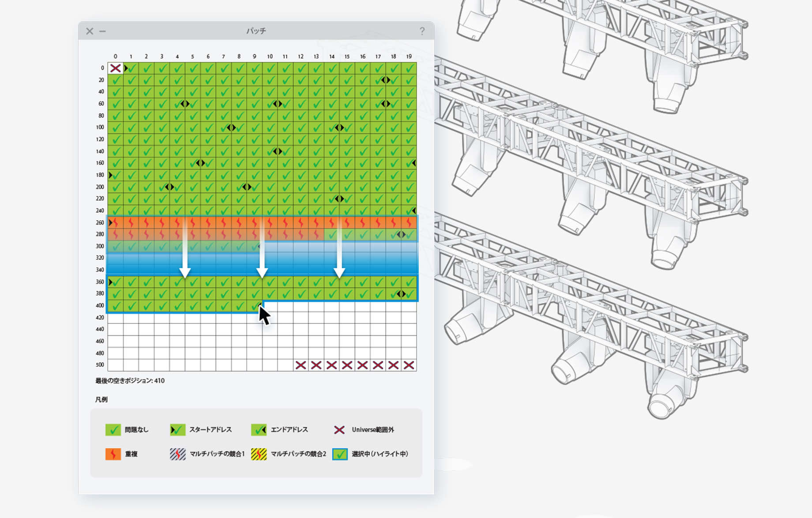This screenshot has height=518, width=812.
Task: Click the end address cell at row 160, column 19
Action: coord(409,163)
